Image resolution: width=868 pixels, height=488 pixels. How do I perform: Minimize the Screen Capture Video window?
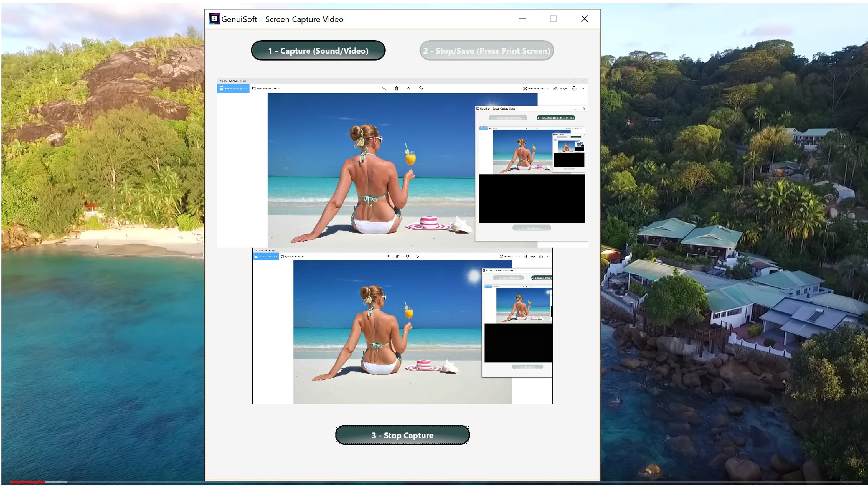click(x=522, y=19)
